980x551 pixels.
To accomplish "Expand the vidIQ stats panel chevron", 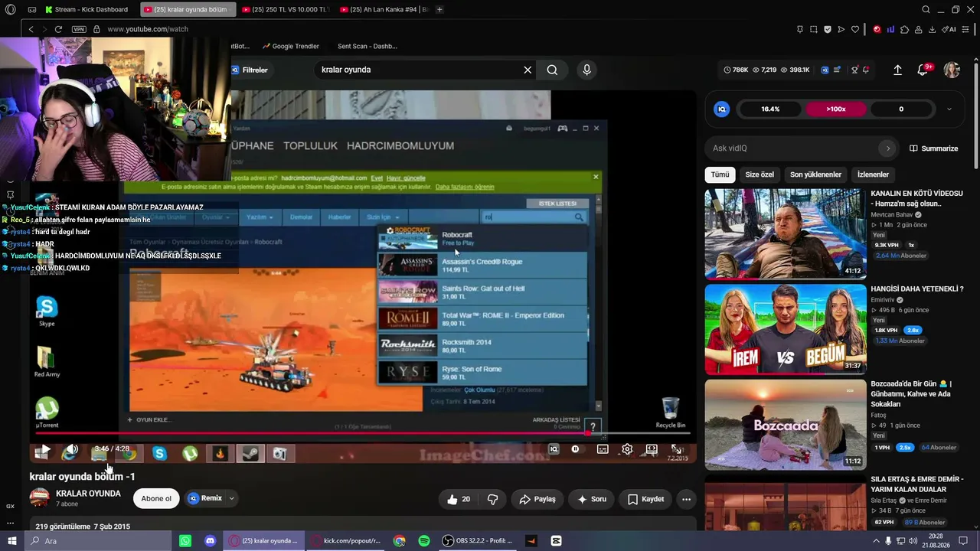I will 949,109.
